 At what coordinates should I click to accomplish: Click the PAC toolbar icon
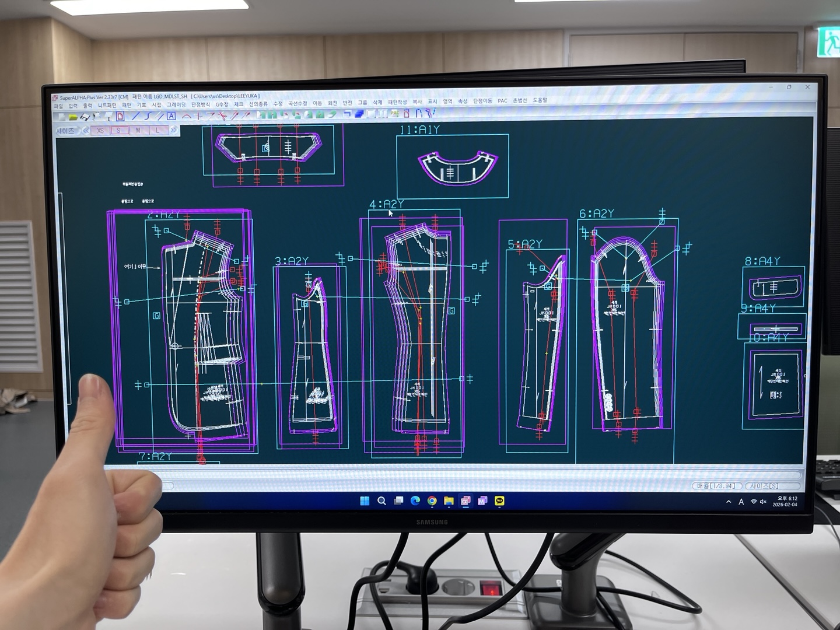point(395,114)
